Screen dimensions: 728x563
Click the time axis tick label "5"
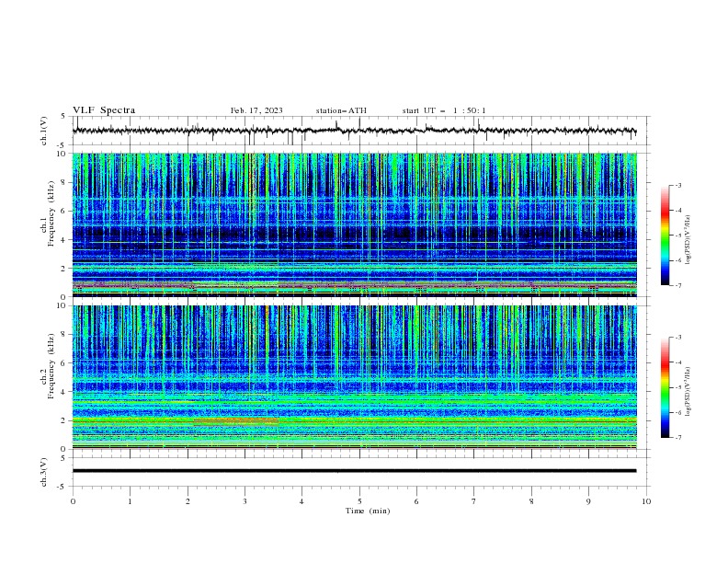359,501
